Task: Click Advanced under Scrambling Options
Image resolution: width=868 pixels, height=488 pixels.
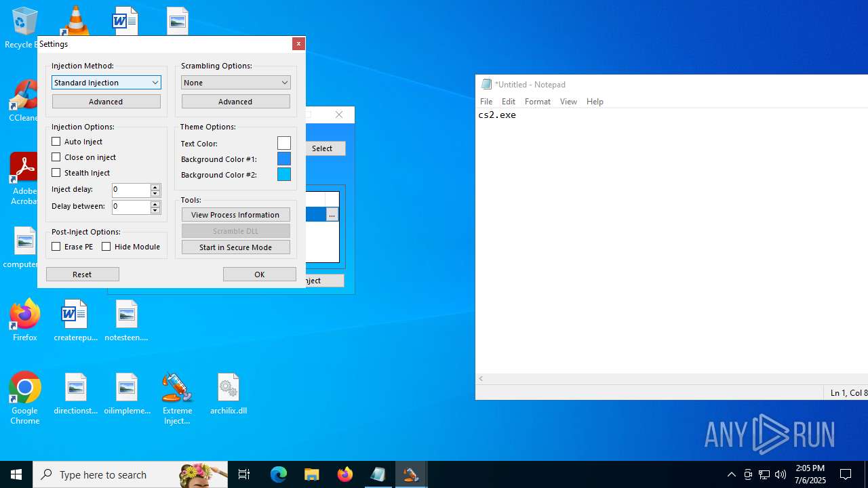Action: [x=236, y=101]
